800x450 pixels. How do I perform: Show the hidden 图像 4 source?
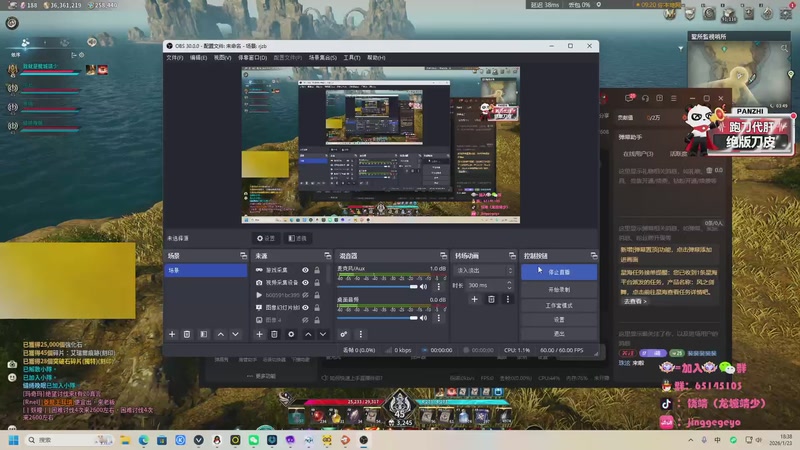(x=305, y=320)
